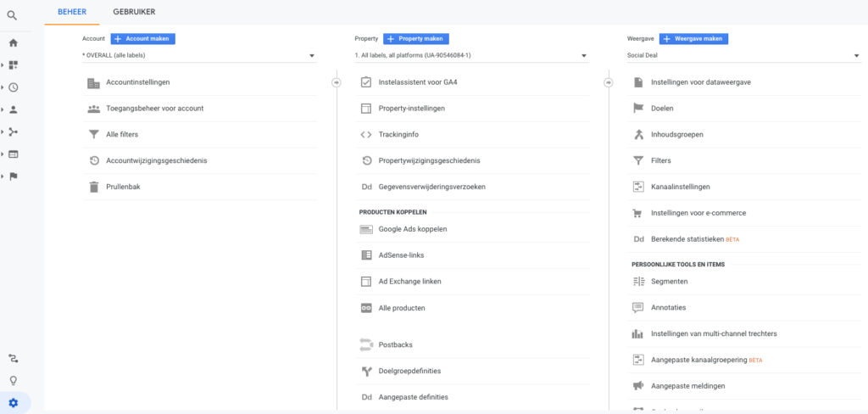Open the Weergave dropdown showing Social Deal
Screen dimensions: 868x414
pyautogui.click(x=743, y=56)
